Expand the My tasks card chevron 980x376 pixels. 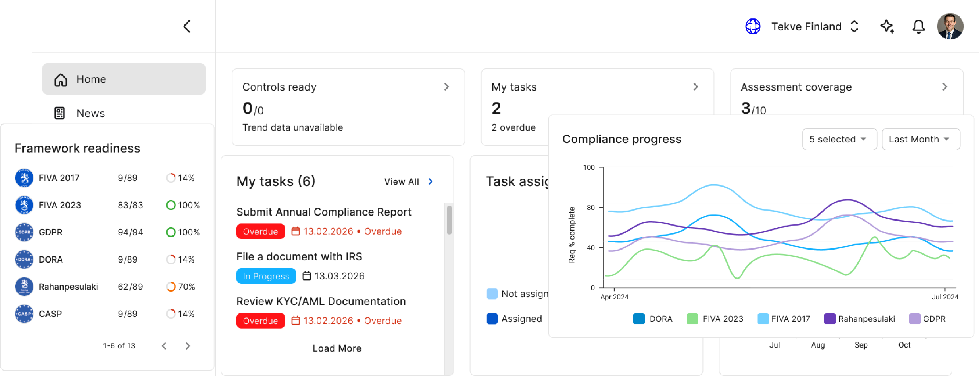pos(696,87)
